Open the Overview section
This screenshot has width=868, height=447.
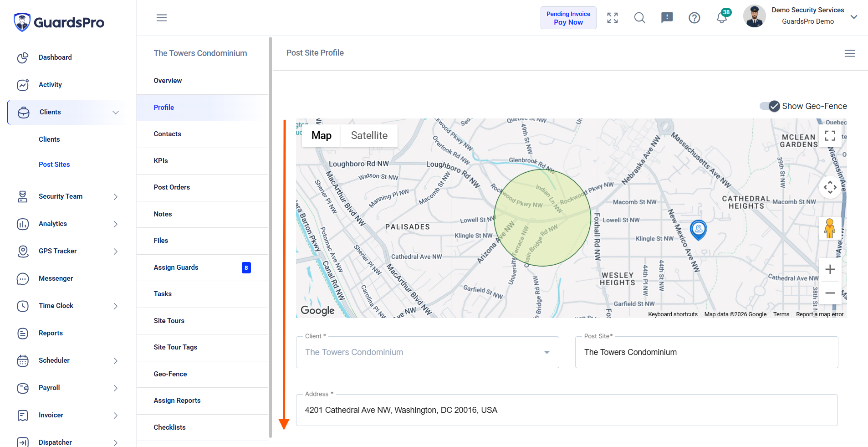click(202, 81)
